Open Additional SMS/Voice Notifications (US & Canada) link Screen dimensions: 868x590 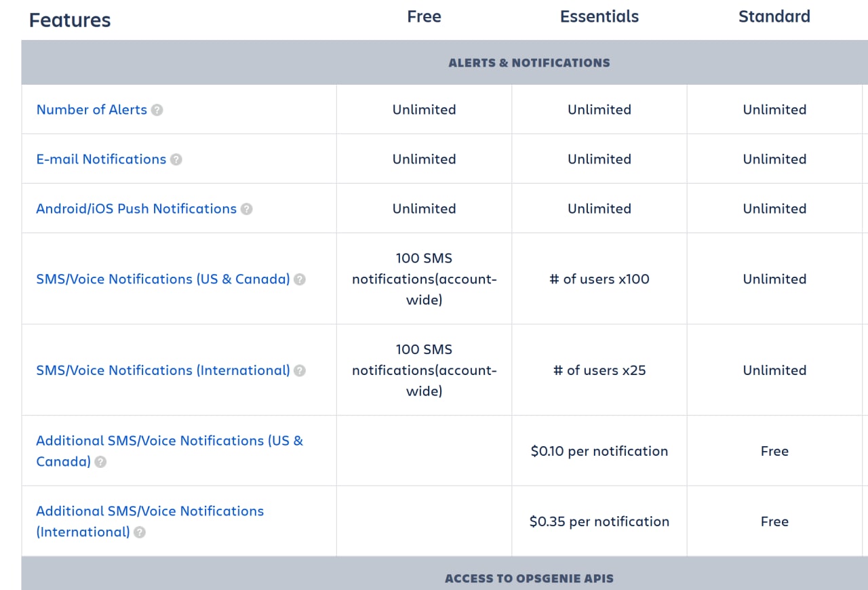point(170,451)
